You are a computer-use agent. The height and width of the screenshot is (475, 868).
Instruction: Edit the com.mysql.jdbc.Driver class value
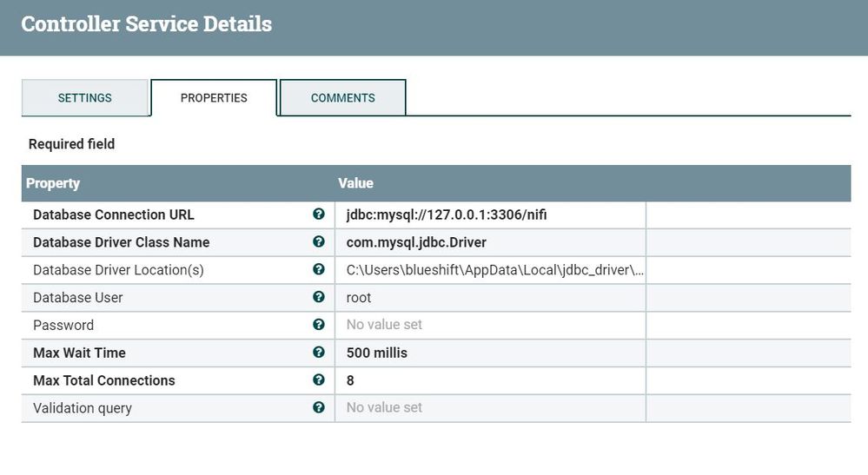pyautogui.click(x=490, y=242)
